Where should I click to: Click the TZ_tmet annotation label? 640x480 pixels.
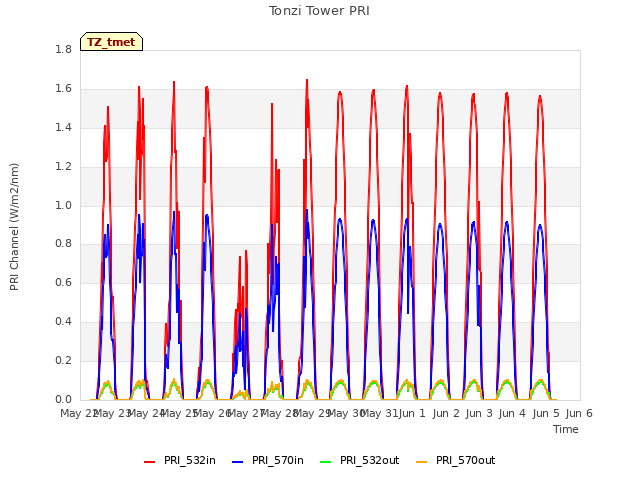[111, 42]
